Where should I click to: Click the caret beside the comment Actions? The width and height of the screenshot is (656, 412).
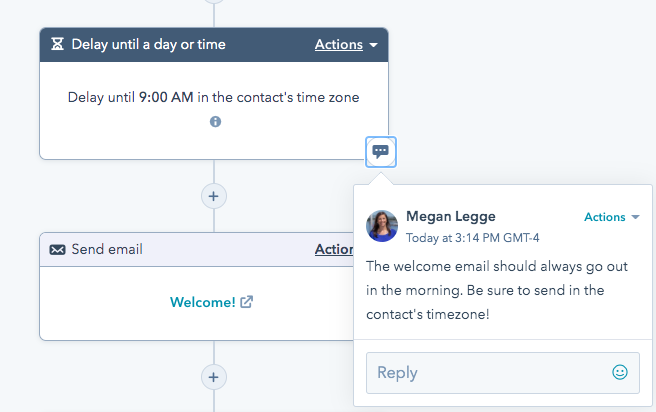[x=636, y=217]
